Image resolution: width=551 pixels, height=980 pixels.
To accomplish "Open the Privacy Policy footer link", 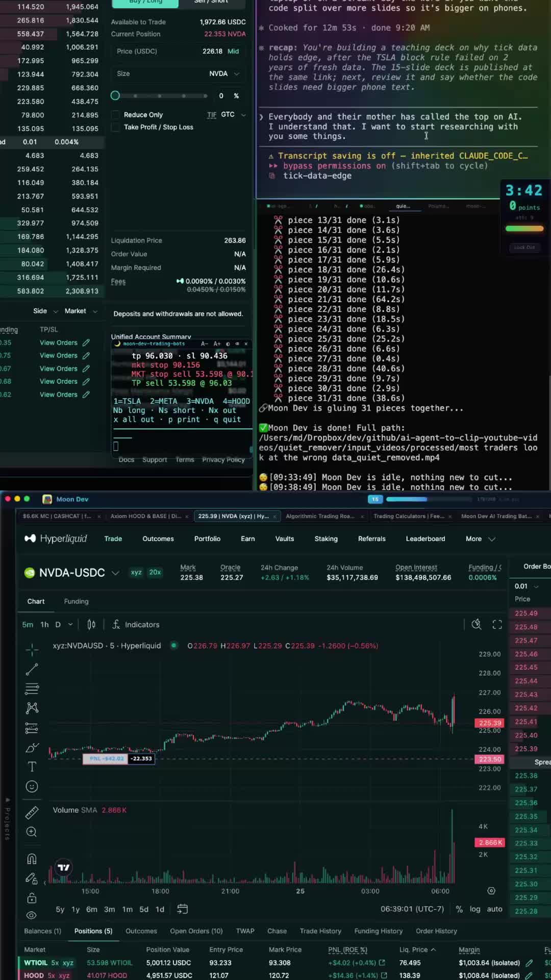I will tap(223, 459).
